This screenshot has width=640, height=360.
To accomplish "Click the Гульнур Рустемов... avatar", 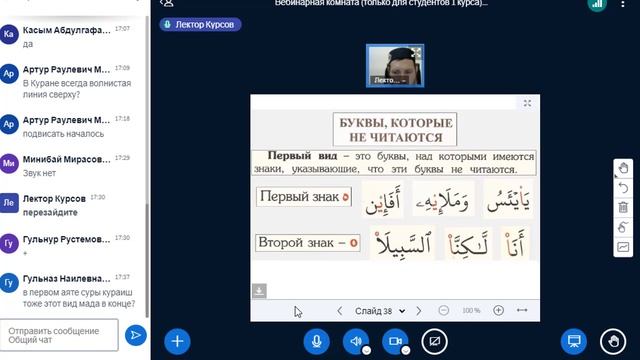I will 9,243.
